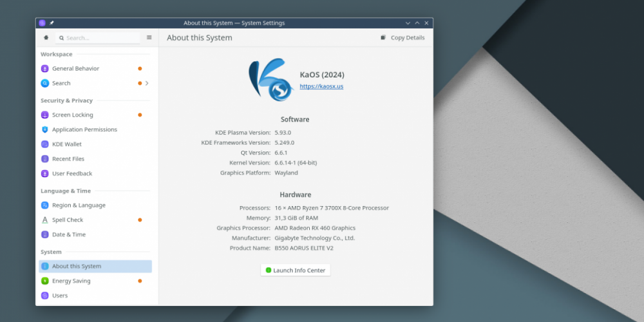Screen dimensions: 644x322
Task: Click the Screen Locking icon
Action: pyautogui.click(x=45, y=115)
